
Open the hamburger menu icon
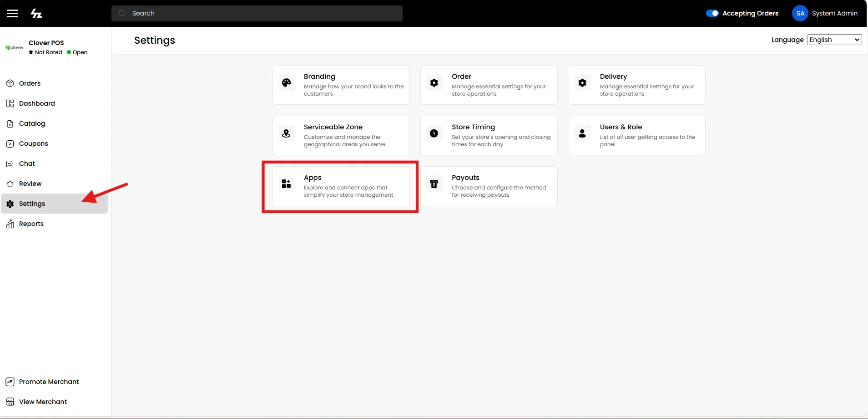[13, 13]
